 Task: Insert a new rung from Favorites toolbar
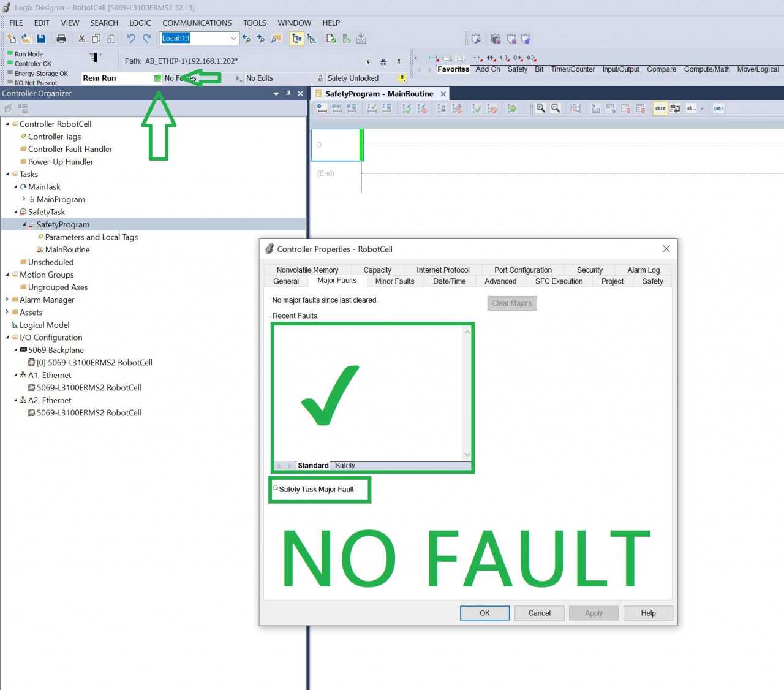(x=433, y=58)
